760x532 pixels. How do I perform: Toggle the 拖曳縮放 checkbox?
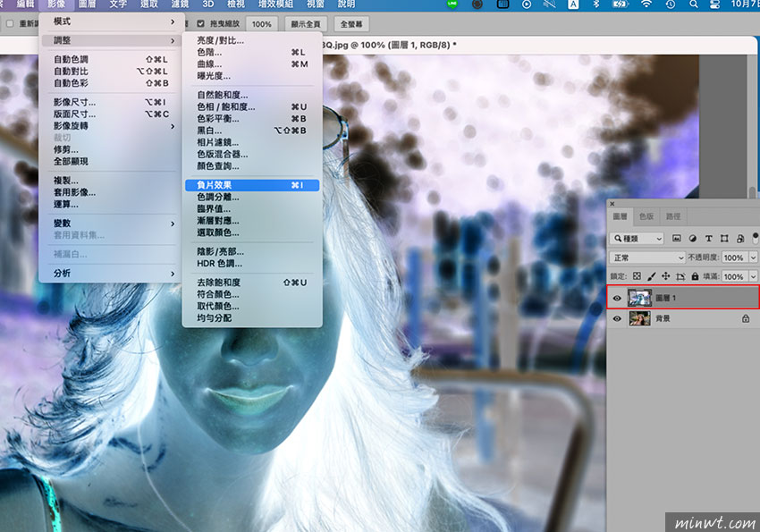(200, 23)
